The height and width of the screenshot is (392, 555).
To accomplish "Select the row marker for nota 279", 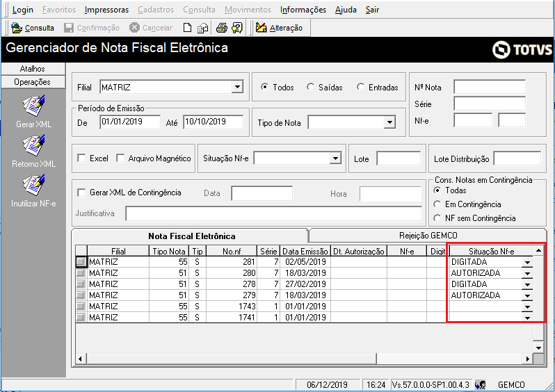I will [81, 295].
